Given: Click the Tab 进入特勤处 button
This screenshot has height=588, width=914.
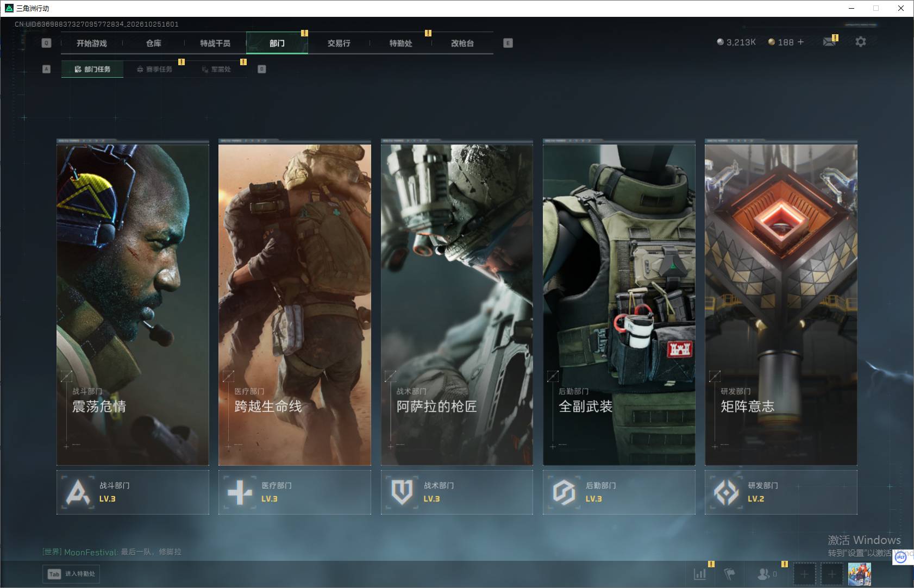Looking at the screenshot, I should pyautogui.click(x=72, y=574).
